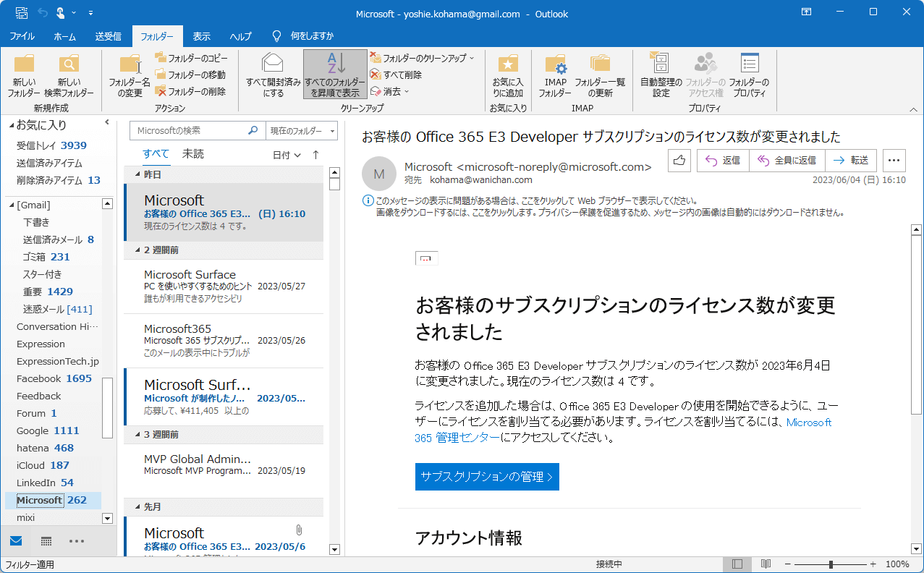The image size is (924, 573).
Task: Reply to the message (返信)
Action: point(723,161)
